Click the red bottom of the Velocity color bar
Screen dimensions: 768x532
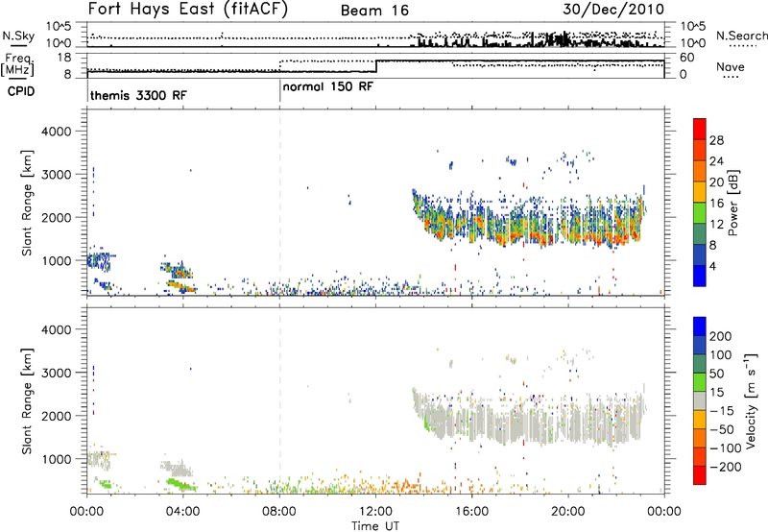pos(700,475)
